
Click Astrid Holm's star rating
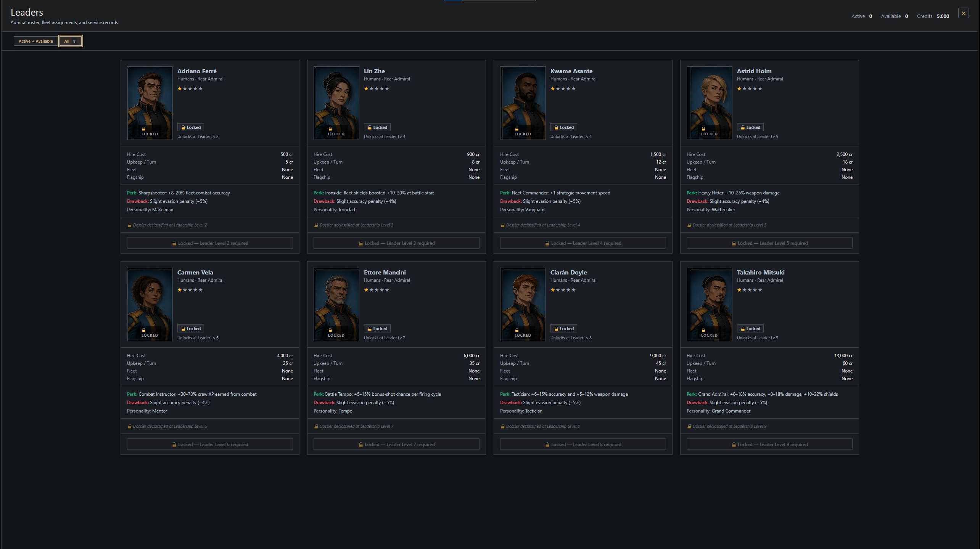(x=750, y=89)
